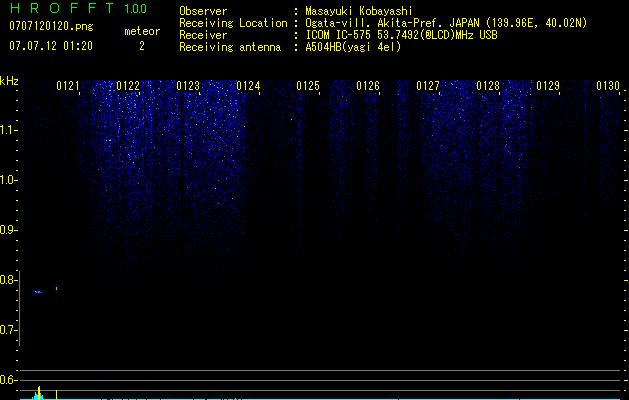
Task: Click the ICOM IC-575 receiver value
Action: click(401, 35)
